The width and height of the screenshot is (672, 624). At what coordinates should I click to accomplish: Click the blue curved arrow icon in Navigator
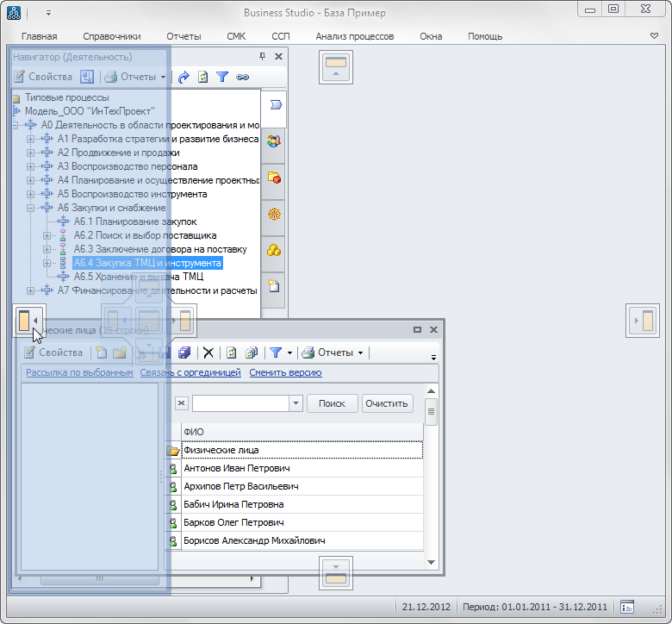pyautogui.click(x=184, y=77)
